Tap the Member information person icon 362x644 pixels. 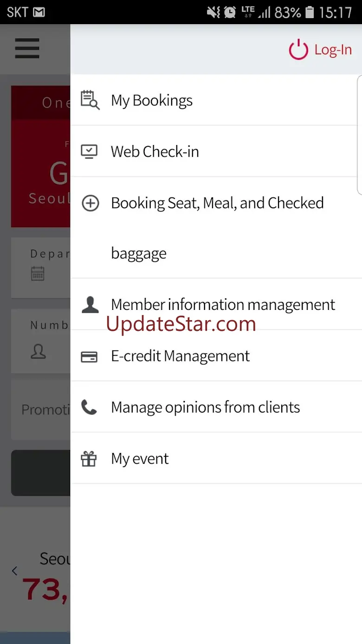pyautogui.click(x=90, y=305)
